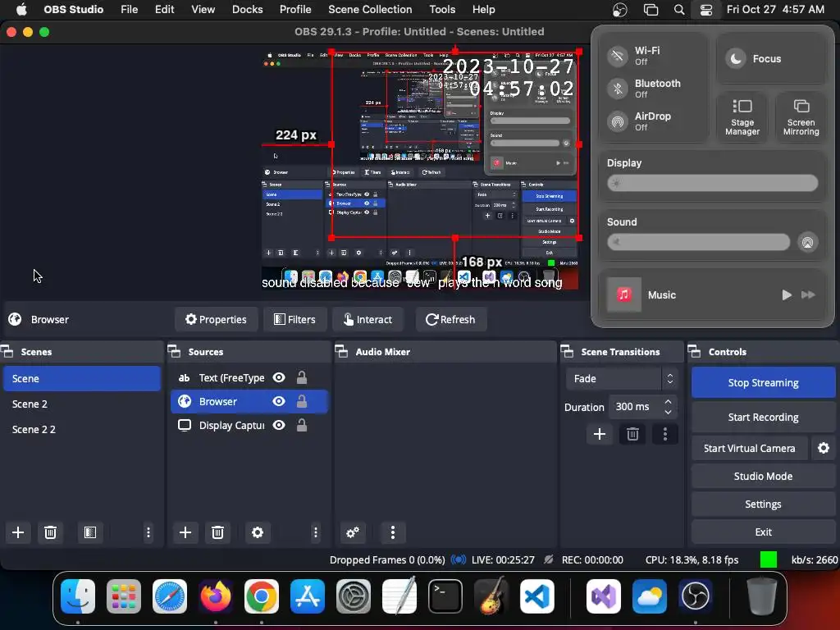Pop out the Scenes dock icon
Image resolution: width=840 pixels, height=630 pixels.
(x=7, y=351)
